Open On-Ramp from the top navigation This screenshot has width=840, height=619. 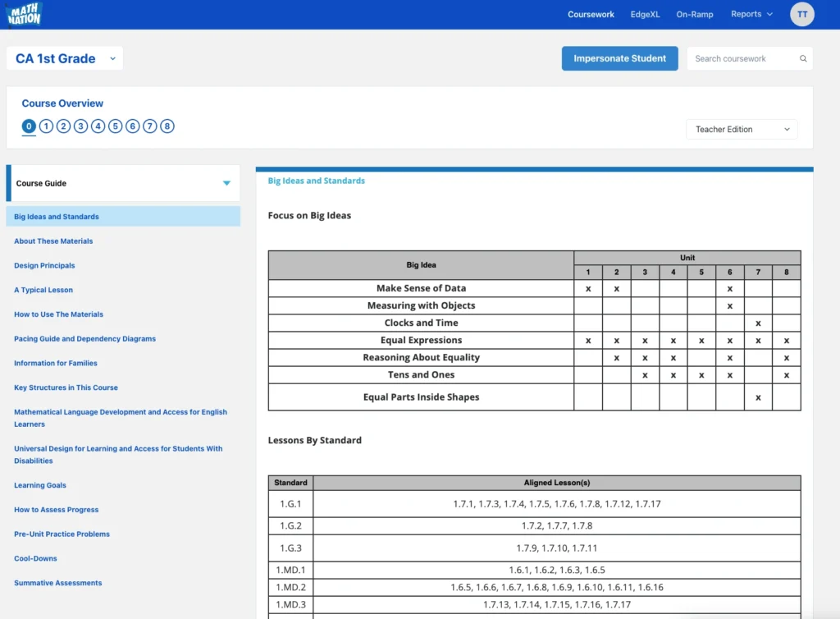tap(694, 14)
